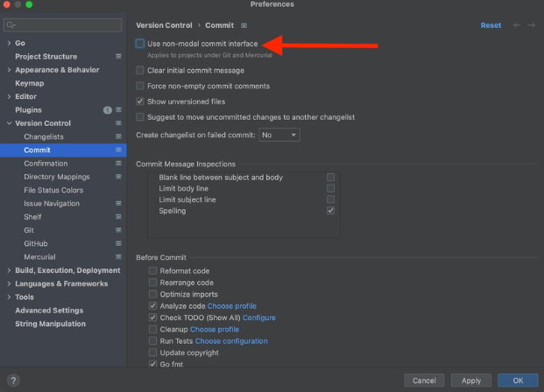Expand the Editor settings section
This screenshot has width=544, height=392.
click(x=9, y=96)
